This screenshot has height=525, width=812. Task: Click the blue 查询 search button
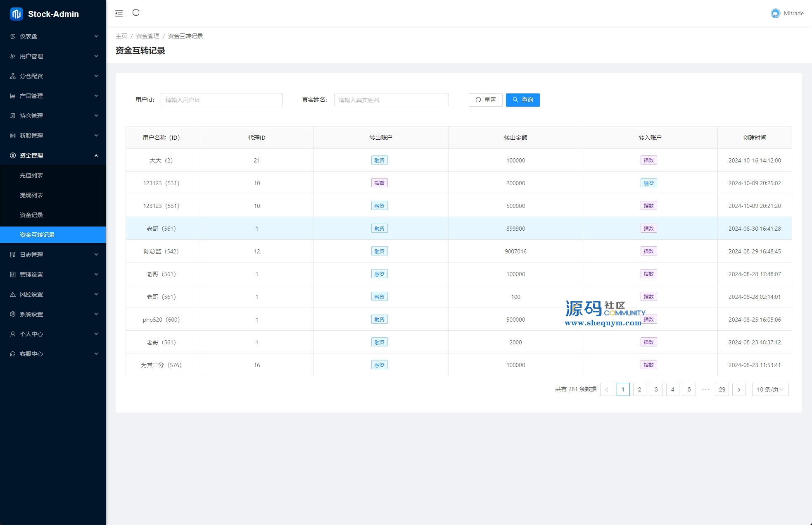[x=522, y=100]
